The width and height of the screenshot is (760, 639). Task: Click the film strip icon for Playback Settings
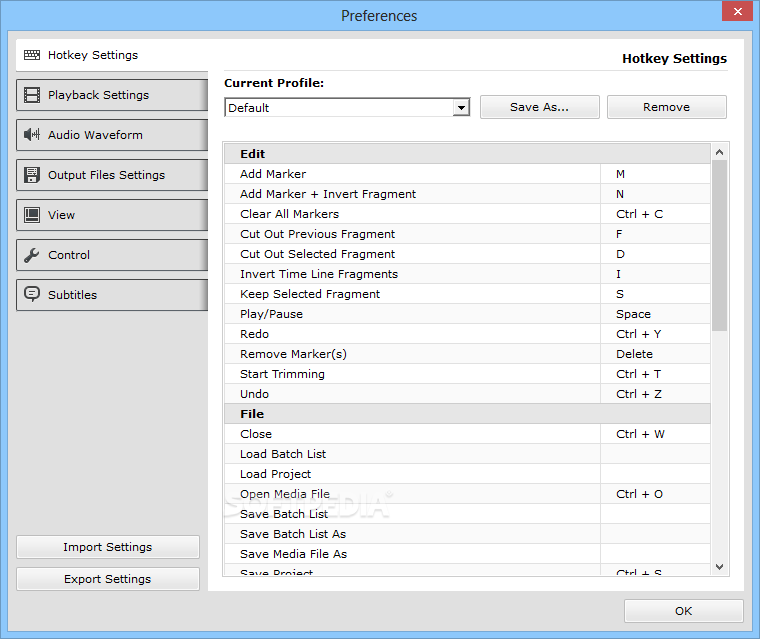(32, 95)
